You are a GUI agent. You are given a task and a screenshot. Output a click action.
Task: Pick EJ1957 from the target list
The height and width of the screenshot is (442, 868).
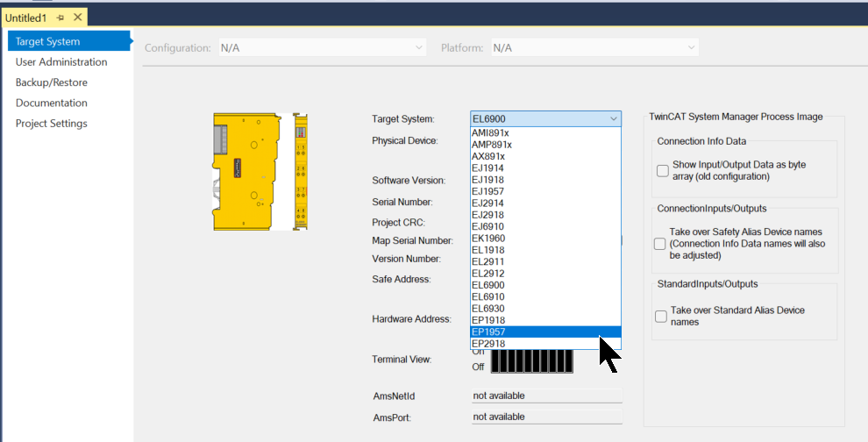pyautogui.click(x=545, y=191)
